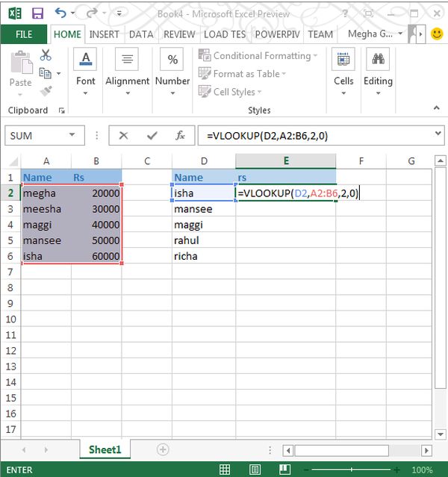Click the Ribbon Display Options icon
448x477 pixels.
click(x=368, y=13)
